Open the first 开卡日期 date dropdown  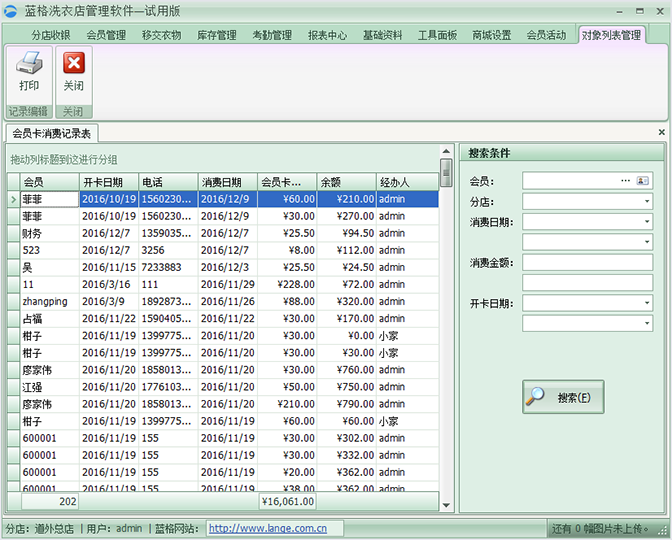(646, 303)
